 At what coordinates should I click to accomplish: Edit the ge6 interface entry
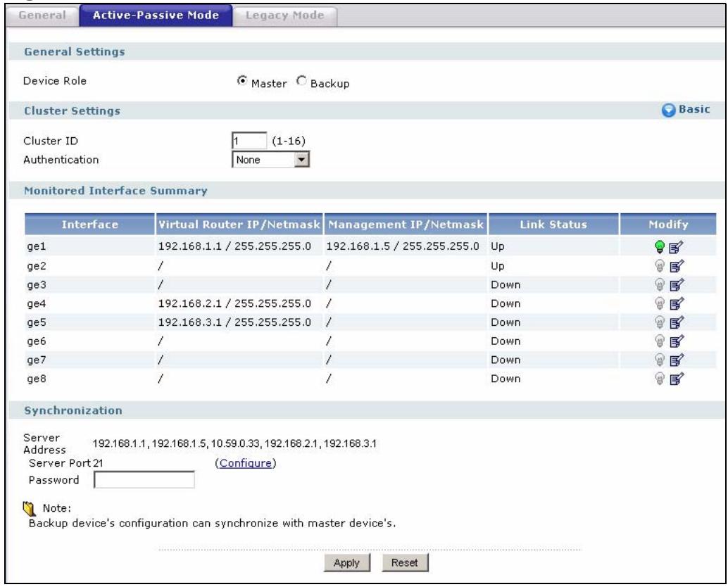(x=677, y=341)
